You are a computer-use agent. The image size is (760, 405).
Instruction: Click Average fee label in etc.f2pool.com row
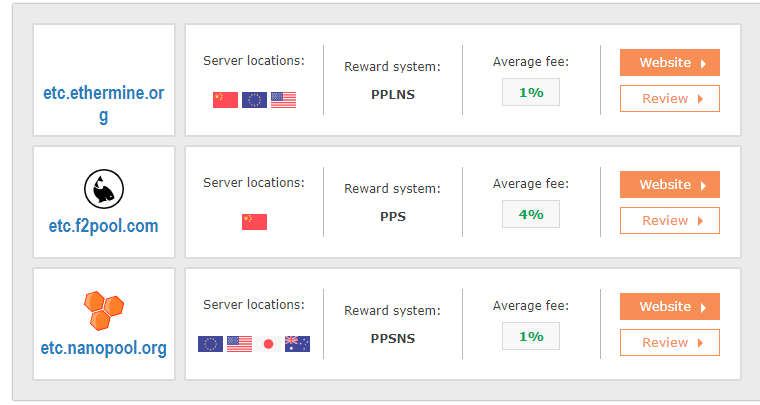coord(531,184)
